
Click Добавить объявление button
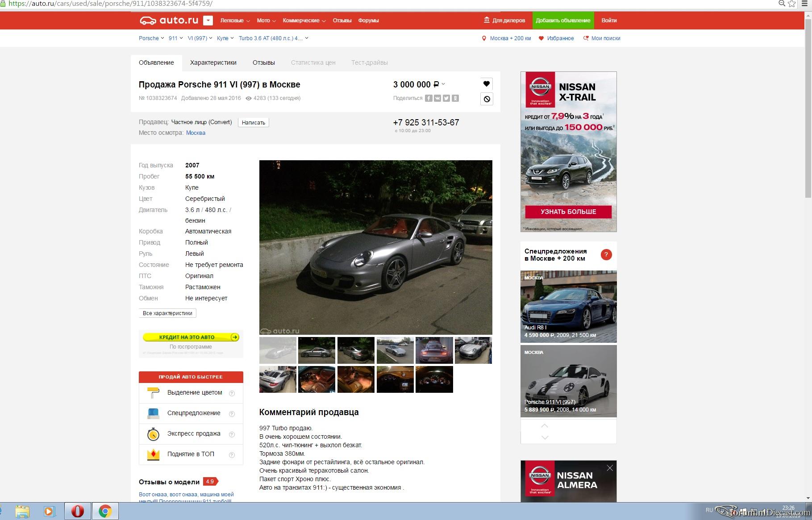click(563, 21)
